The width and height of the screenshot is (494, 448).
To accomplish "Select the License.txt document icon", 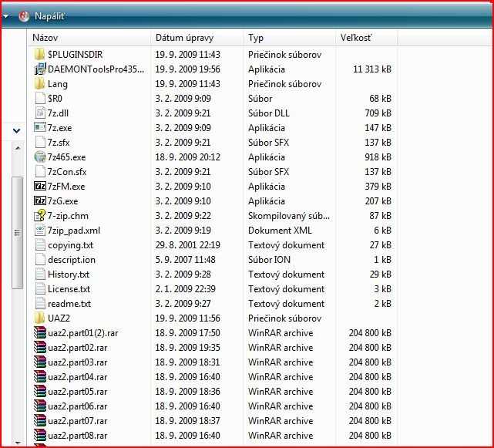I will (x=40, y=289).
